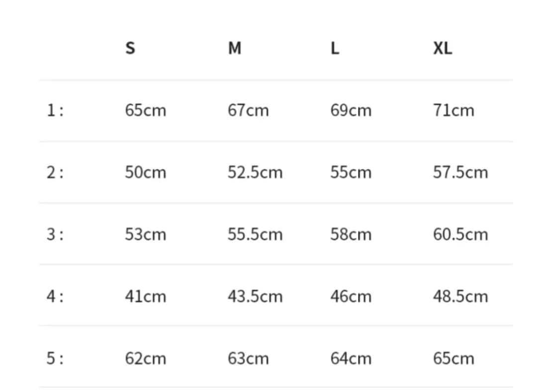Select the M size column header
The image size is (537, 392).
pyautogui.click(x=234, y=48)
